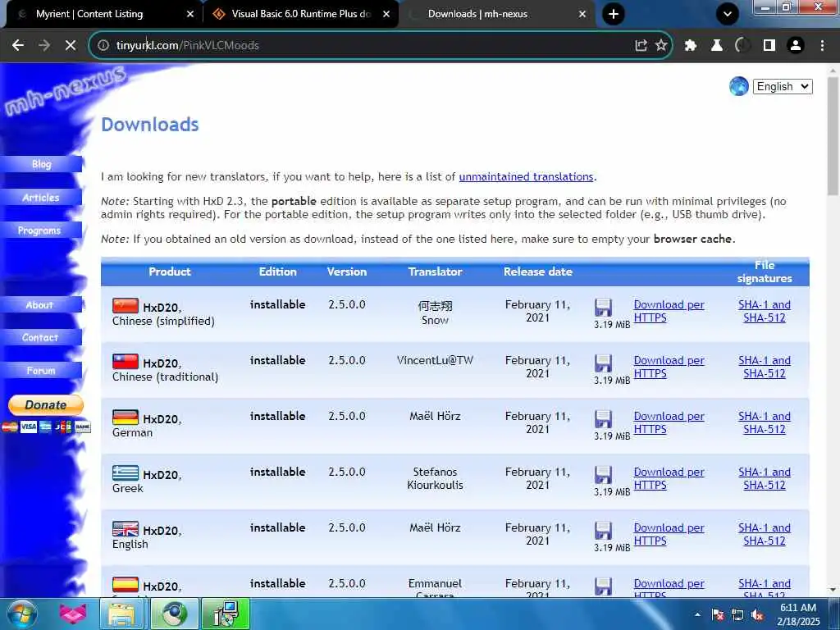The width and height of the screenshot is (840, 630).
Task: Open the extensions puzzle icon
Action: tap(691, 46)
